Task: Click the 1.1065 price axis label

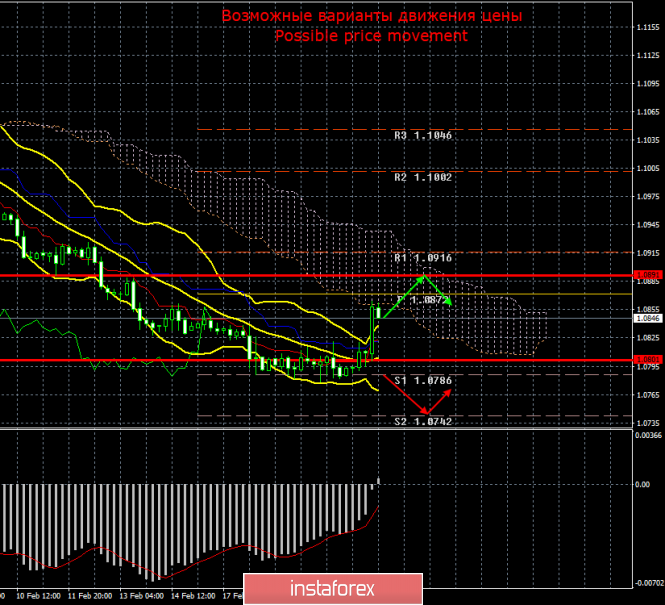Action: tap(648, 112)
